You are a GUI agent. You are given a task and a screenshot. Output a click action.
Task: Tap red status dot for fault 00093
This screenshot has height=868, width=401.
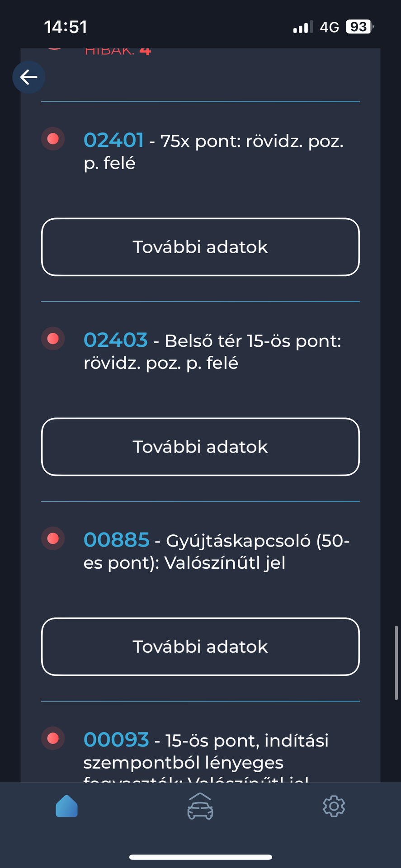pos(53,738)
